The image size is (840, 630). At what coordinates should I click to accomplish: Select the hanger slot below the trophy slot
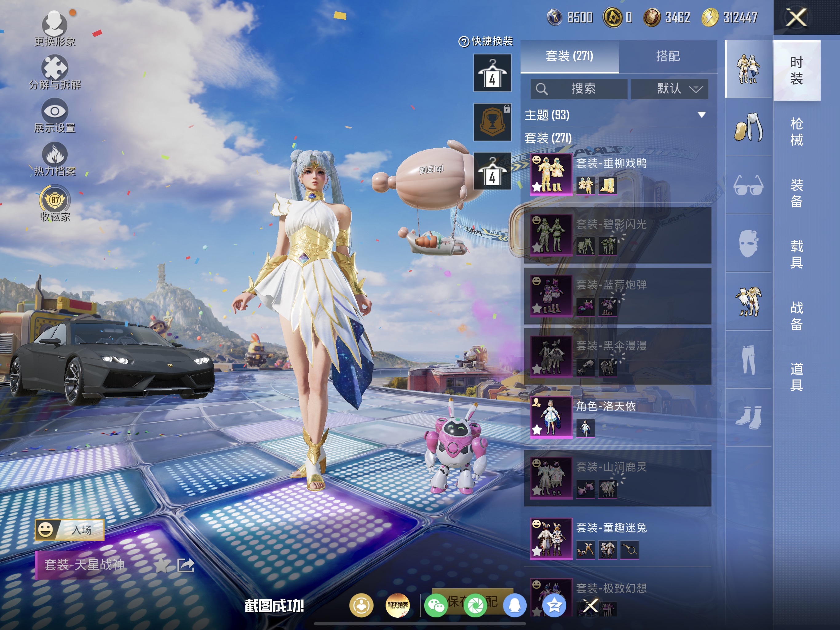click(492, 171)
